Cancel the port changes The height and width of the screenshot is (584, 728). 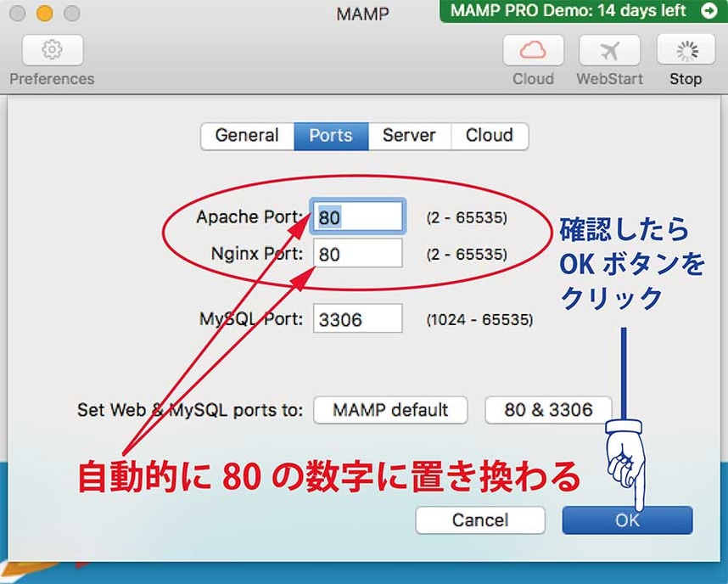point(480,520)
